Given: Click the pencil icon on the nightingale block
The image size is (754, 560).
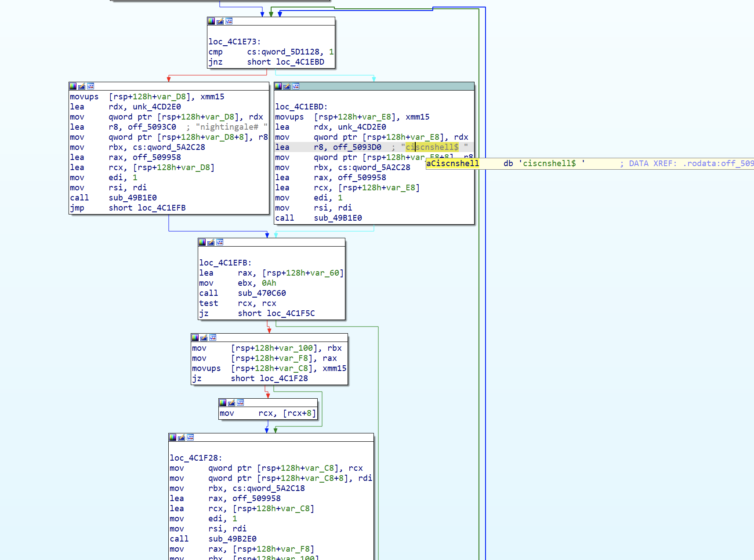Looking at the screenshot, I should (82, 86).
